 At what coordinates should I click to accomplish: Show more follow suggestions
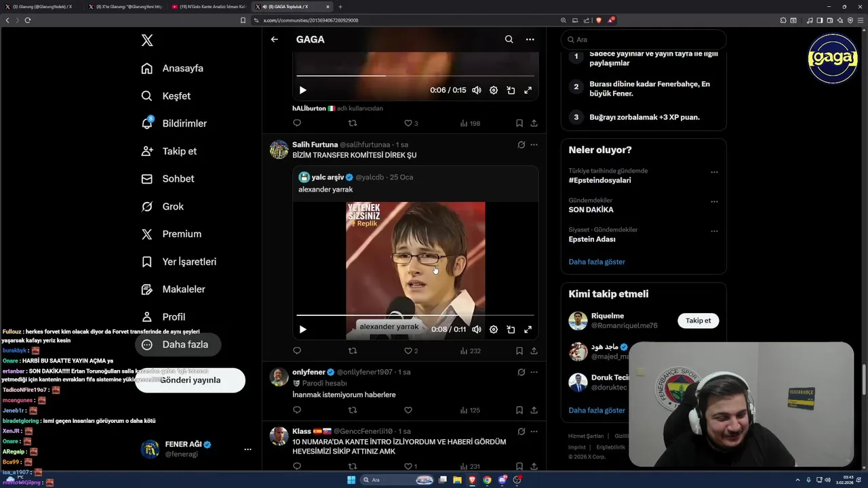click(x=597, y=410)
